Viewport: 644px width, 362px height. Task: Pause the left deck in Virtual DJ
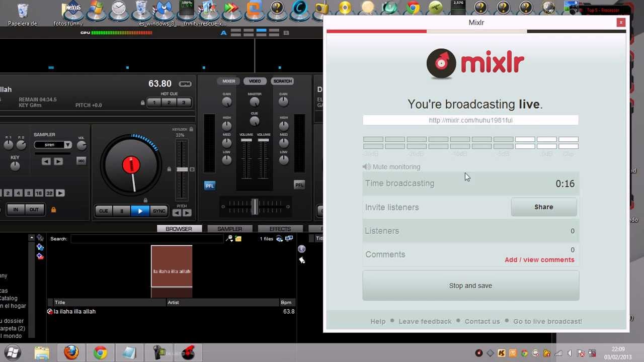(121, 211)
